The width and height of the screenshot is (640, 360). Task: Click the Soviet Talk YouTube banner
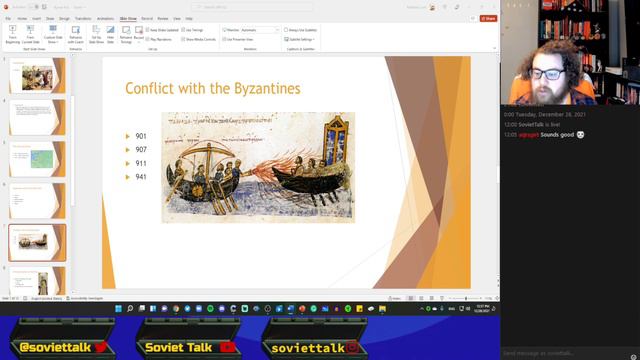pos(189,347)
